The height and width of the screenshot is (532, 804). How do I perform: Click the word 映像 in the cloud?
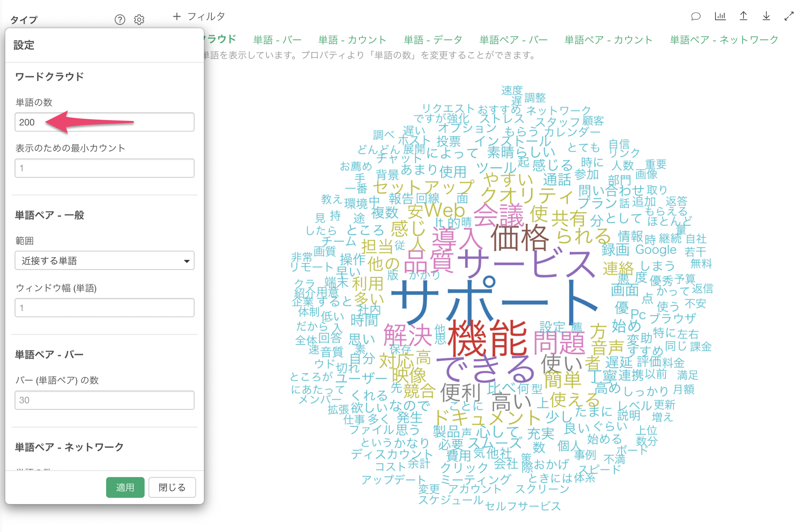click(409, 375)
